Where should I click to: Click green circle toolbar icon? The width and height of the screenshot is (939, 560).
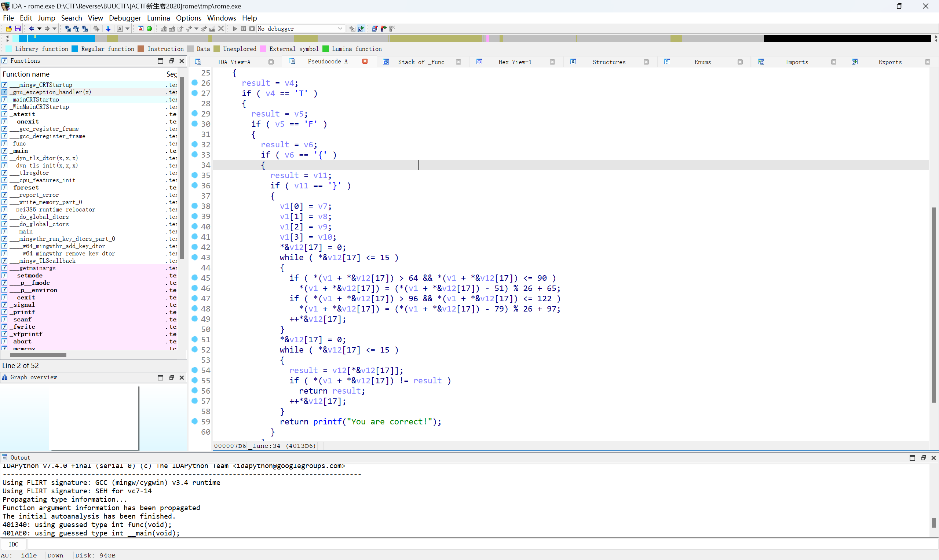(149, 29)
